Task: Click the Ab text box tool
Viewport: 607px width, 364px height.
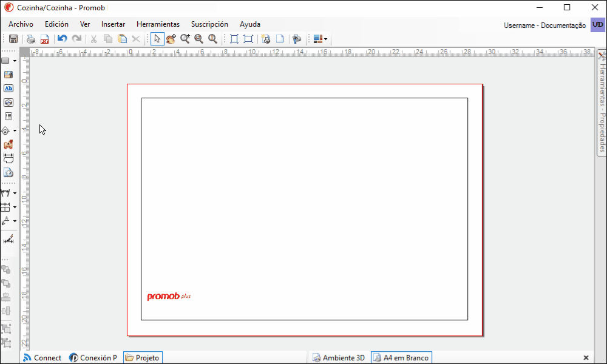Action: 8,89
